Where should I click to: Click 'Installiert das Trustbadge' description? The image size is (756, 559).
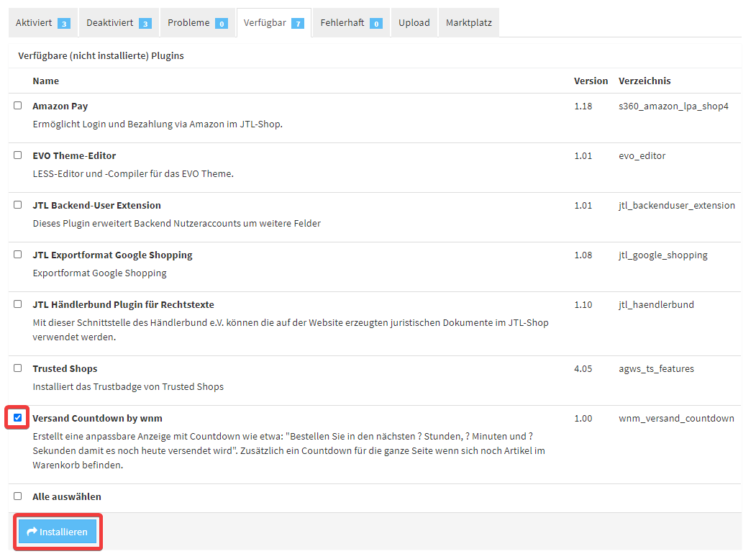[x=128, y=387]
